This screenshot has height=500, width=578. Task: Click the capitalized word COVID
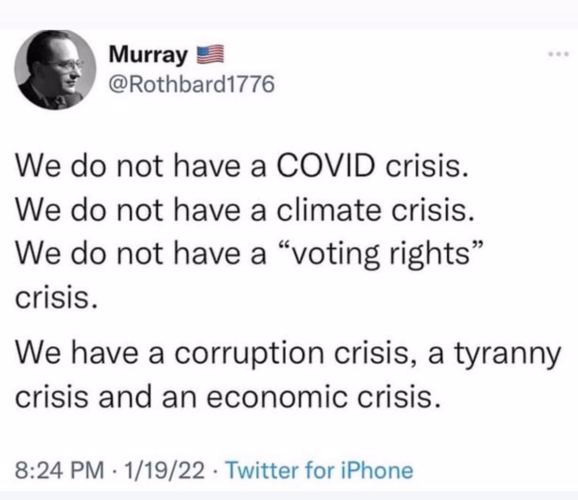click(325, 165)
